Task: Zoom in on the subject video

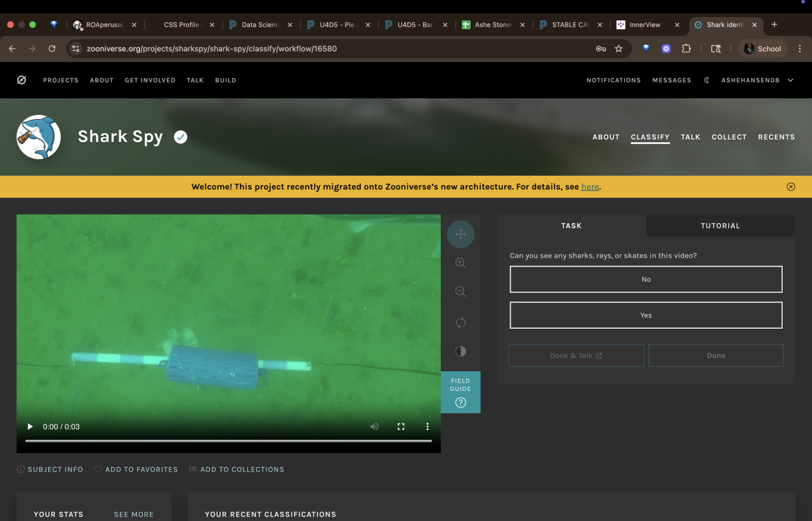Action: [461, 263]
